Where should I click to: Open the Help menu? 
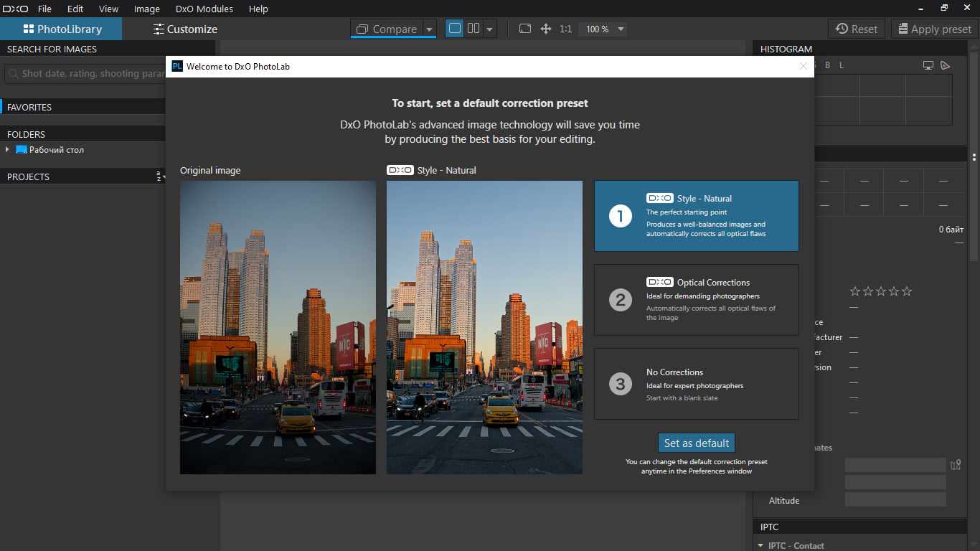[258, 9]
